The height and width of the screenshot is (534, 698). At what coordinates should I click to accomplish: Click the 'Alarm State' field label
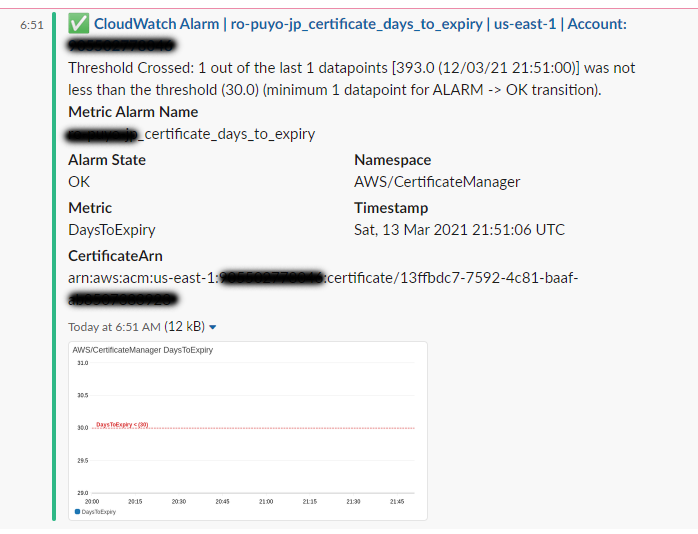(107, 160)
